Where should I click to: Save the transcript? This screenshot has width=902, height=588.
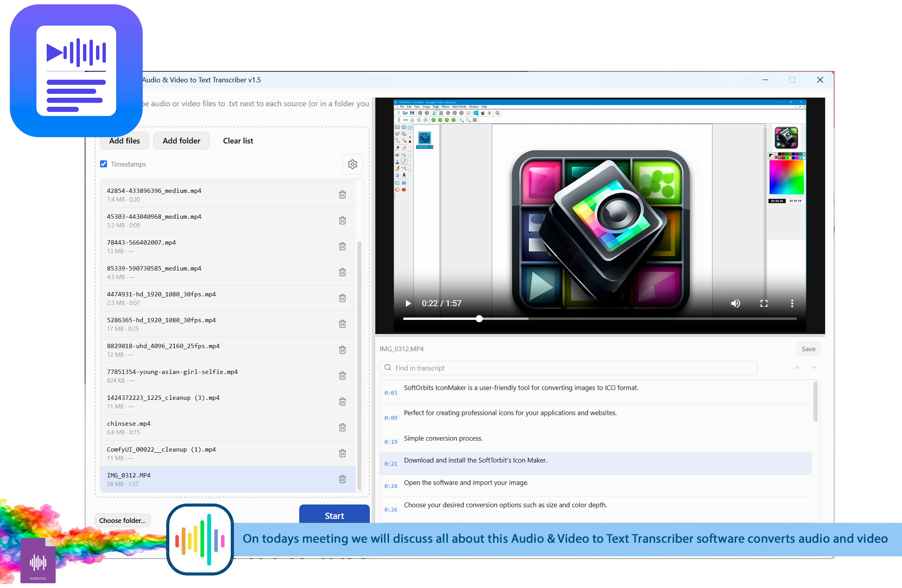[808, 349]
